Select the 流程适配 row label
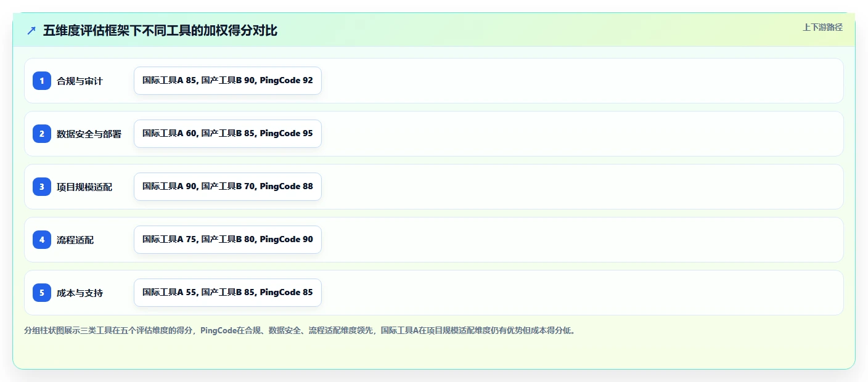This screenshot has height=382, width=868. (75, 240)
